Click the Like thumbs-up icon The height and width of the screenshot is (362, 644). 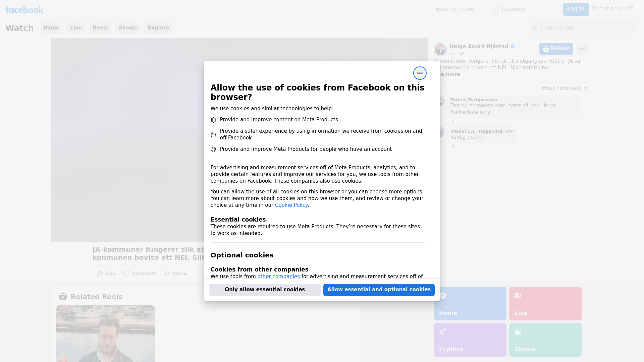[x=100, y=274]
